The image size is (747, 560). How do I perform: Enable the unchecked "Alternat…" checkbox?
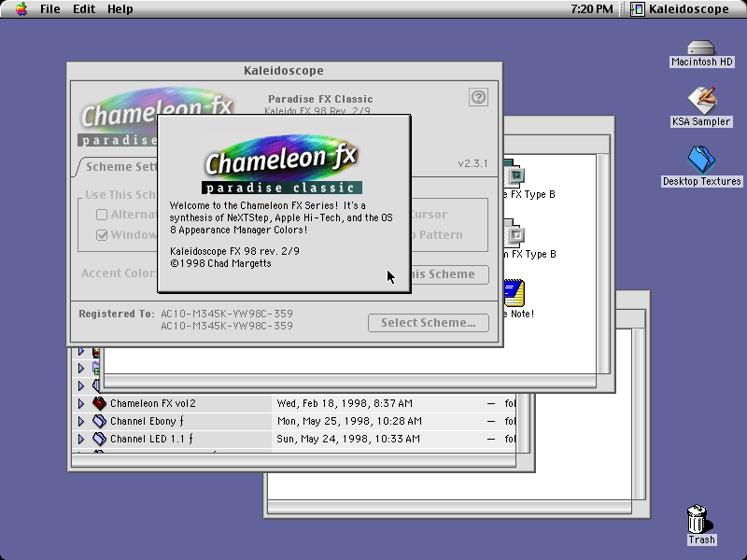pos(102,215)
